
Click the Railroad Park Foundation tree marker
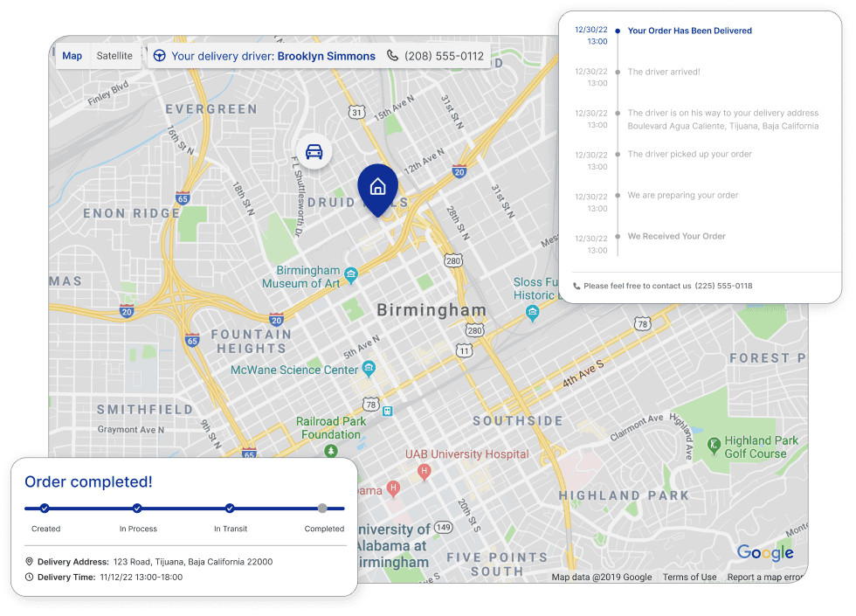click(331, 451)
